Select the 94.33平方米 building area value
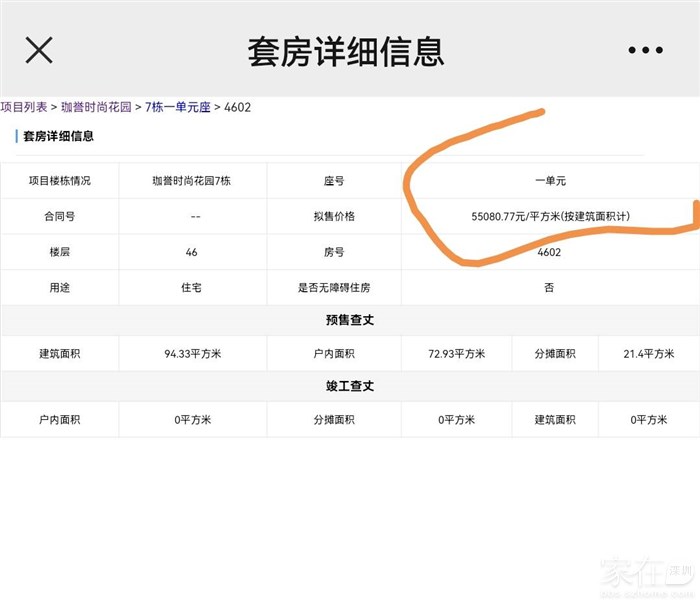This screenshot has height=601, width=700. coord(192,354)
